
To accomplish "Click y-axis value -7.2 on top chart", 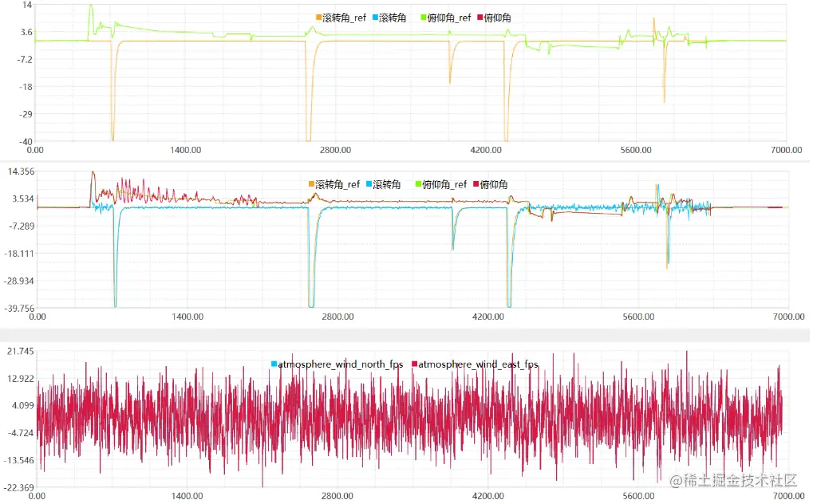I will (x=25, y=60).
